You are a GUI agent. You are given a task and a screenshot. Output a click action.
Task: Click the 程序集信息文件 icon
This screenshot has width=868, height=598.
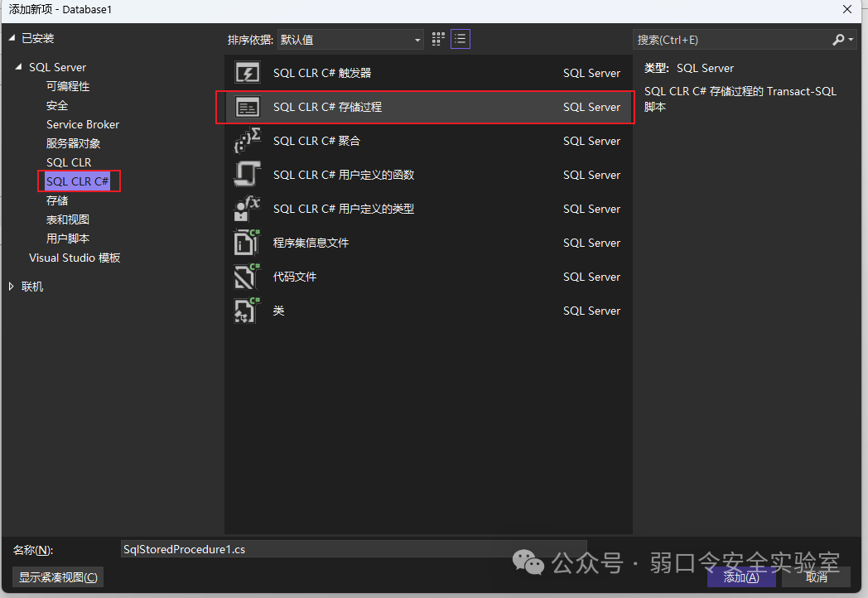point(247,243)
